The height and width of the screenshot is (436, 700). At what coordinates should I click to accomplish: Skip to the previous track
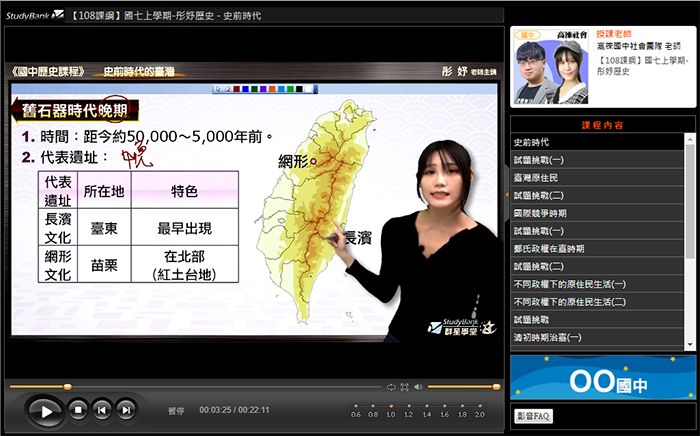point(101,409)
